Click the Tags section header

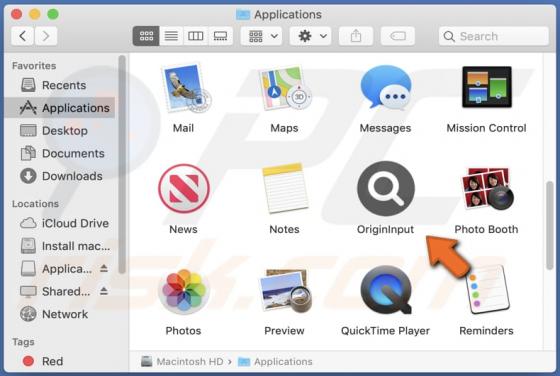(x=23, y=342)
